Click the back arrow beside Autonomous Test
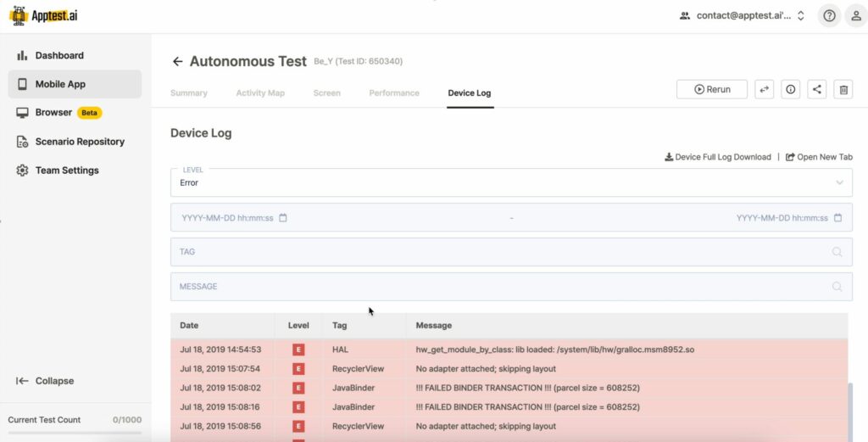The width and height of the screenshot is (868, 442). click(177, 61)
